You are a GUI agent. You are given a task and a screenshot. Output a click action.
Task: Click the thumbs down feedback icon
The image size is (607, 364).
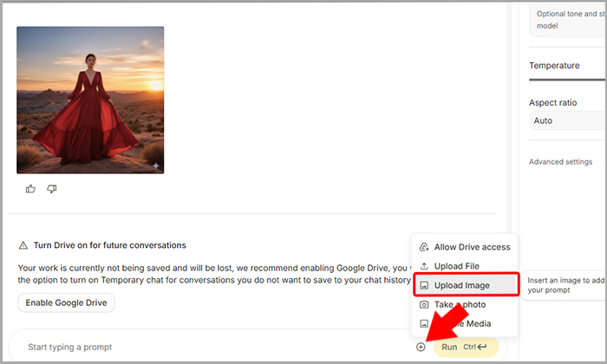click(x=52, y=188)
